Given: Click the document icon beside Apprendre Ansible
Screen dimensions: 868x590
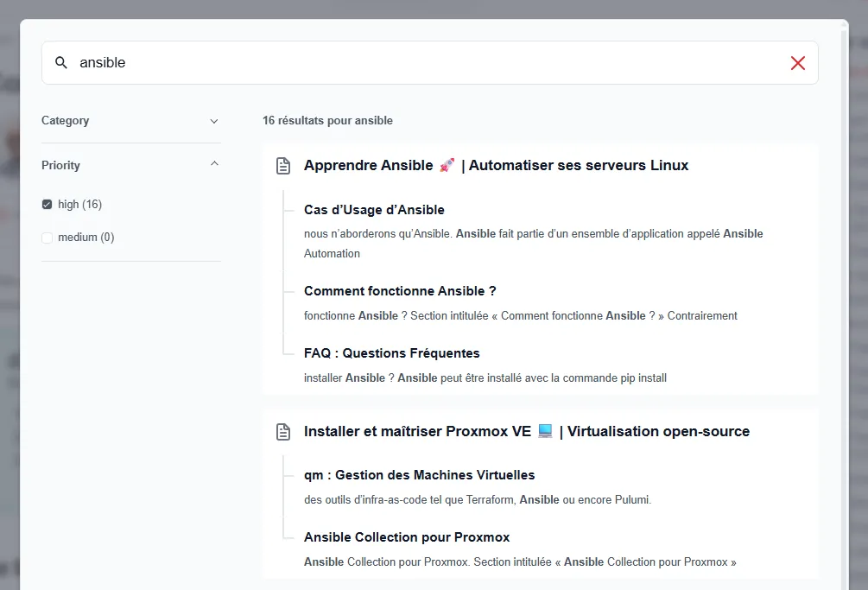Looking at the screenshot, I should coord(283,165).
